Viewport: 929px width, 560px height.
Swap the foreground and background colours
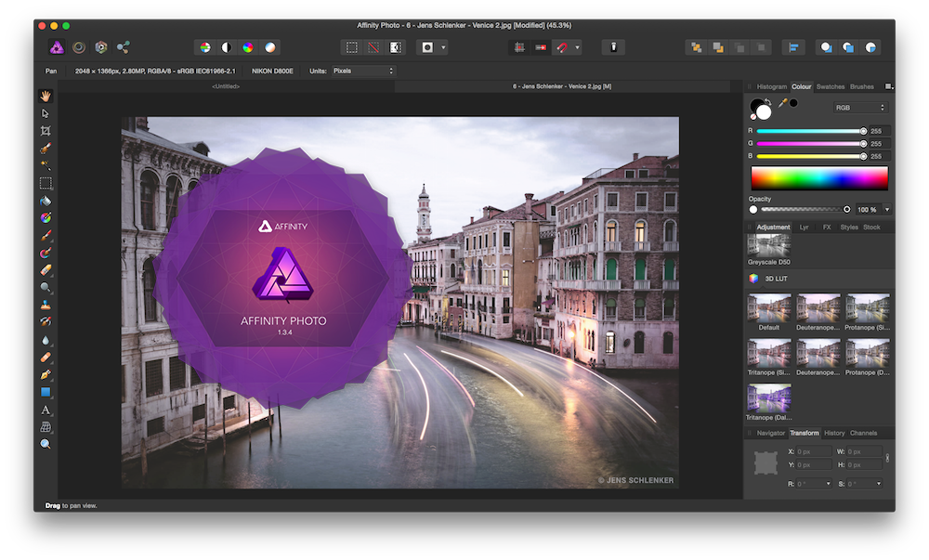coord(768,101)
